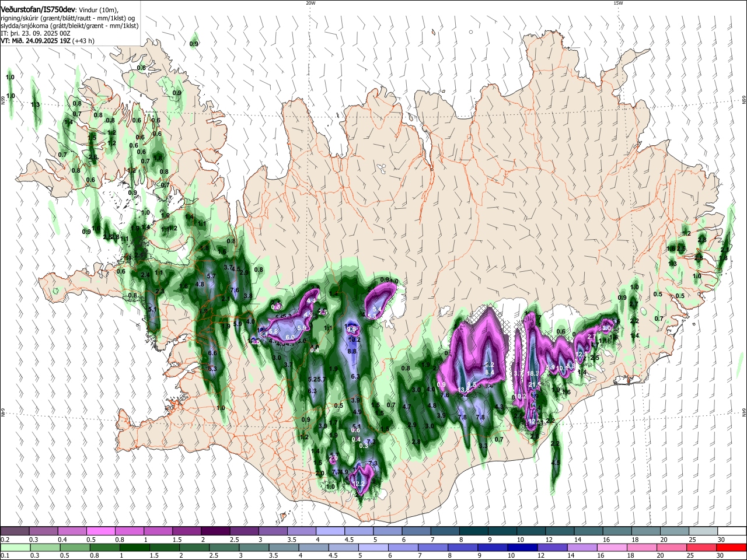Click the bright pink 0.5 snow scale swatch

(x=100, y=531)
